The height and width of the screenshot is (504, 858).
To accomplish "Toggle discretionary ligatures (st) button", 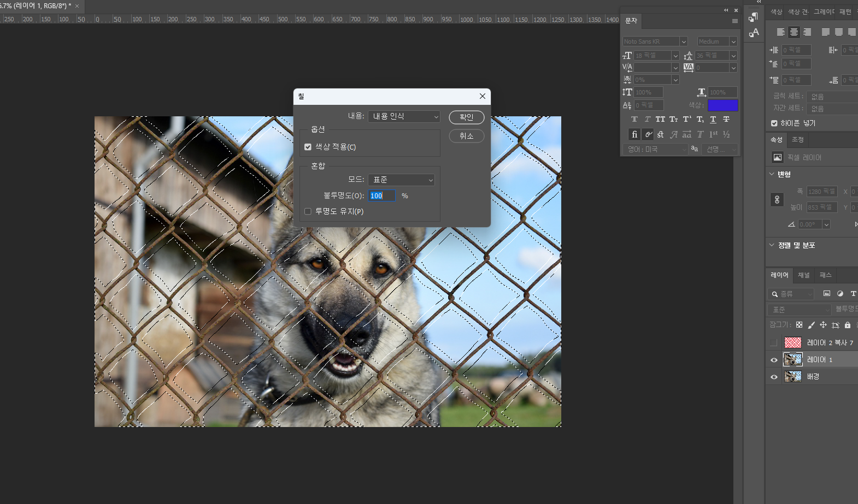I will (x=661, y=134).
